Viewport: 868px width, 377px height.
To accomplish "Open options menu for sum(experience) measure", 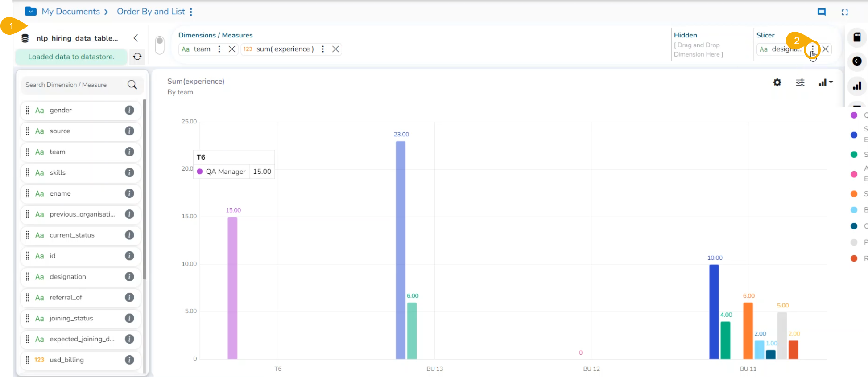I will pos(322,49).
